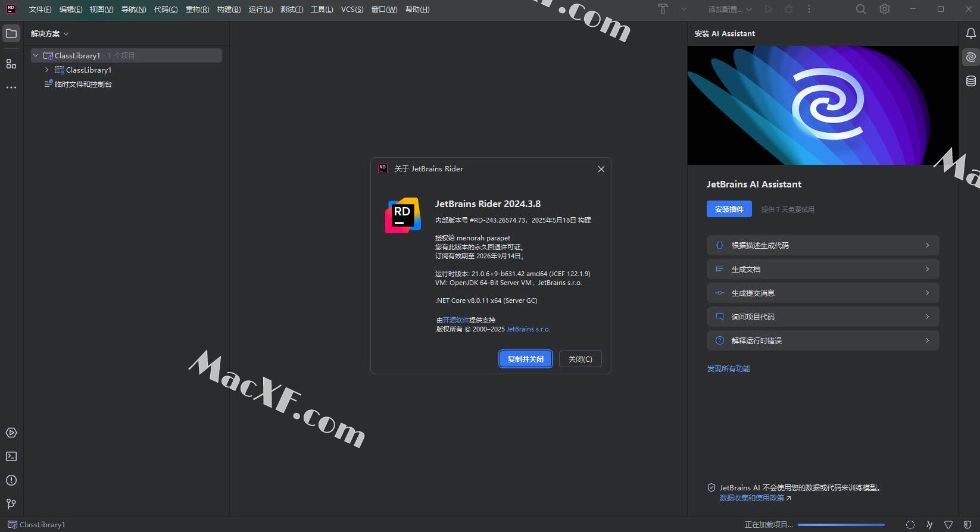Open more run actions menu
This screenshot has width=980, height=532.
pyautogui.click(x=809, y=9)
